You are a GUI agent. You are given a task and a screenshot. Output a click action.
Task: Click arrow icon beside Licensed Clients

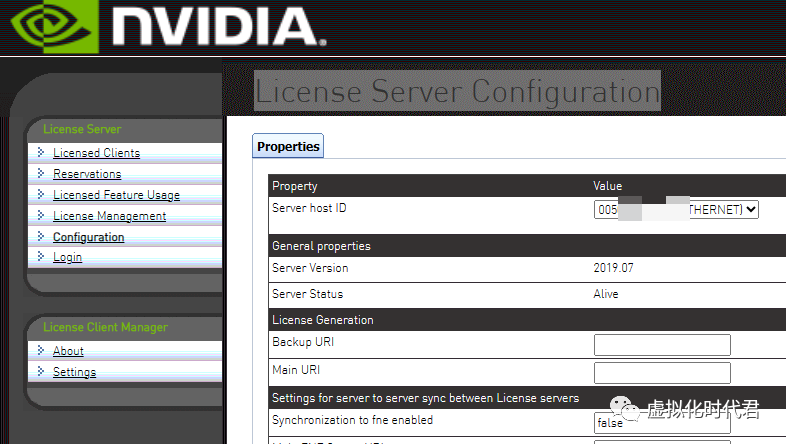point(41,153)
